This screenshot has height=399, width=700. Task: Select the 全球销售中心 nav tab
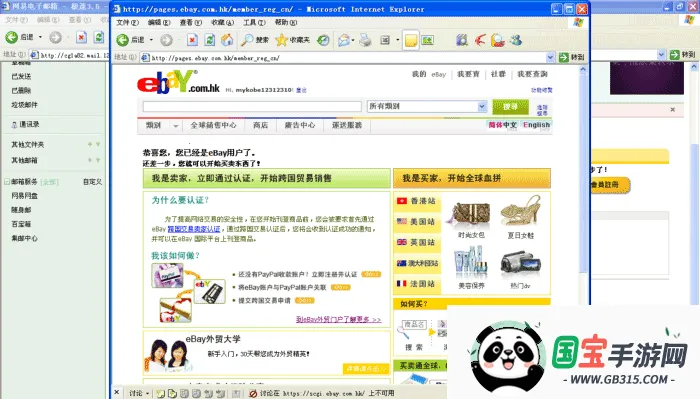pyautogui.click(x=213, y=125)
